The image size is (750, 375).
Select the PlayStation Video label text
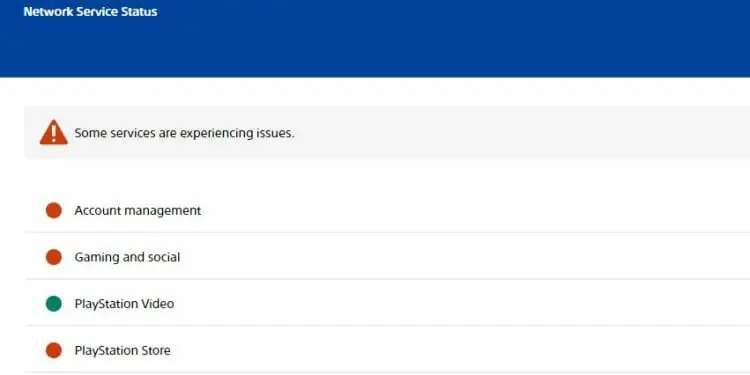point(124,304)
